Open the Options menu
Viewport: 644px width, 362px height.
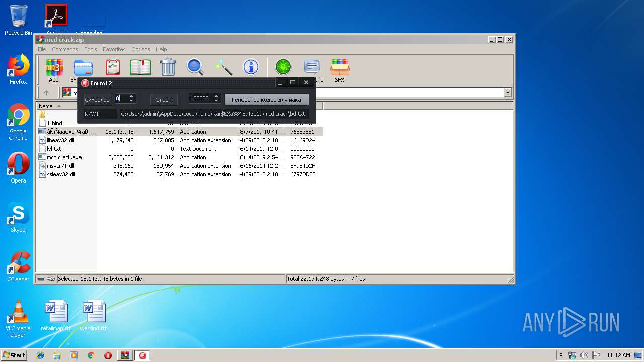pos(141,49)
